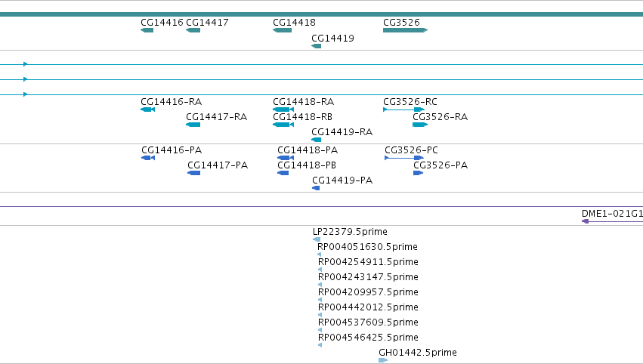This screenshot has width=643, height=364.
Task: Click the CG14416 gene arrow glyph
Action: pyautogui.click(x=147, y=30)
